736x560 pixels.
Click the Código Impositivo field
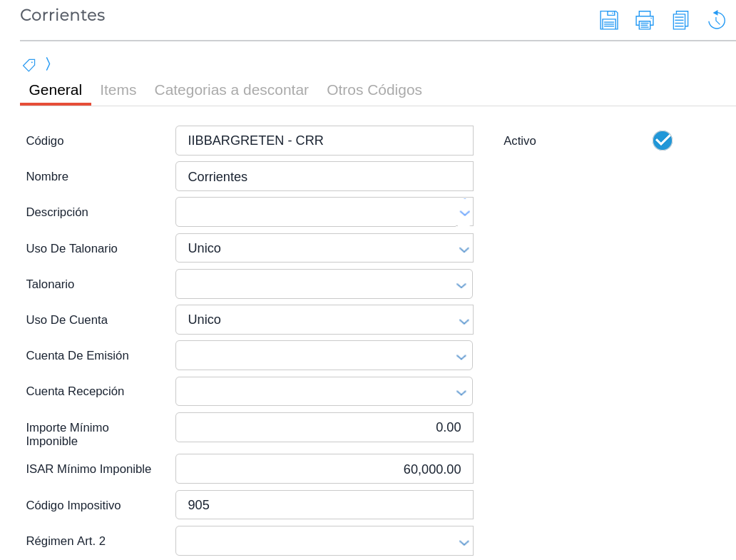324,505
